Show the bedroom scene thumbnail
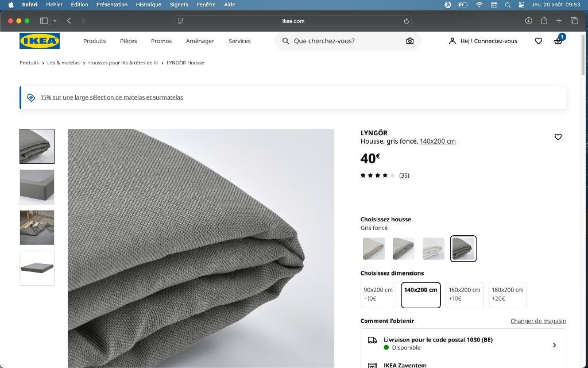The height and width of the screenshot is (368, 588). [x=37, y=228]
